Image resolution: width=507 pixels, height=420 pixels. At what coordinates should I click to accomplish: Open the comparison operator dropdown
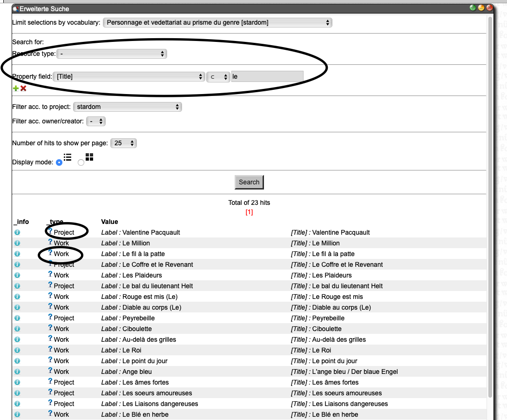(218, 77)
